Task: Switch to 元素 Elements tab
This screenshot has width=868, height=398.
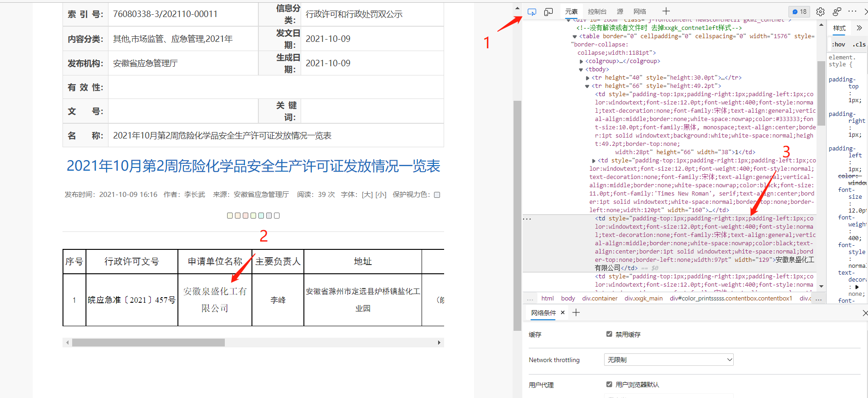Action: [x=571, y=12]
